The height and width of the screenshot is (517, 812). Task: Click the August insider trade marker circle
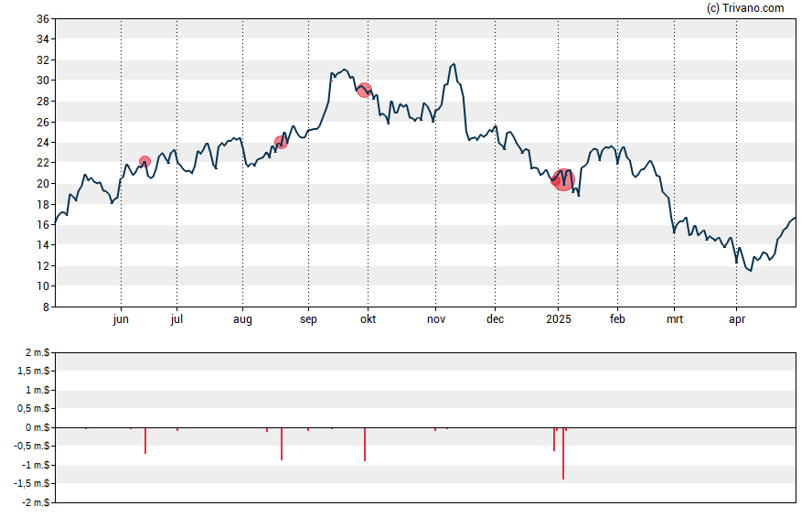pos(282,142)
